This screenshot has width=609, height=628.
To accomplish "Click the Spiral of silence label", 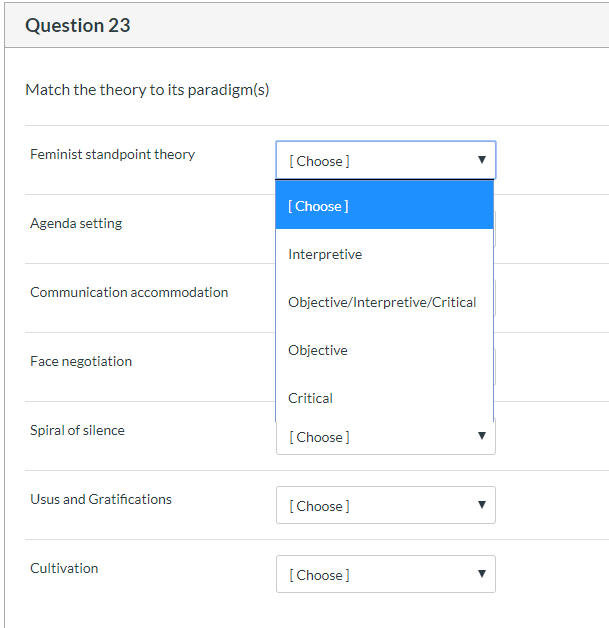I will 78,430.
